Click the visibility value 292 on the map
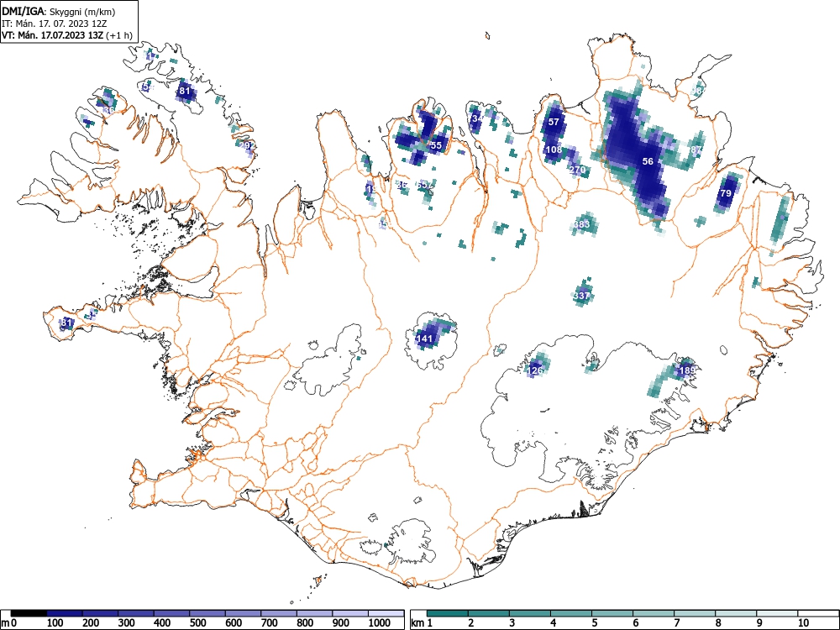Viewport: 840px width, 630px height. click(x=246, y=145)
